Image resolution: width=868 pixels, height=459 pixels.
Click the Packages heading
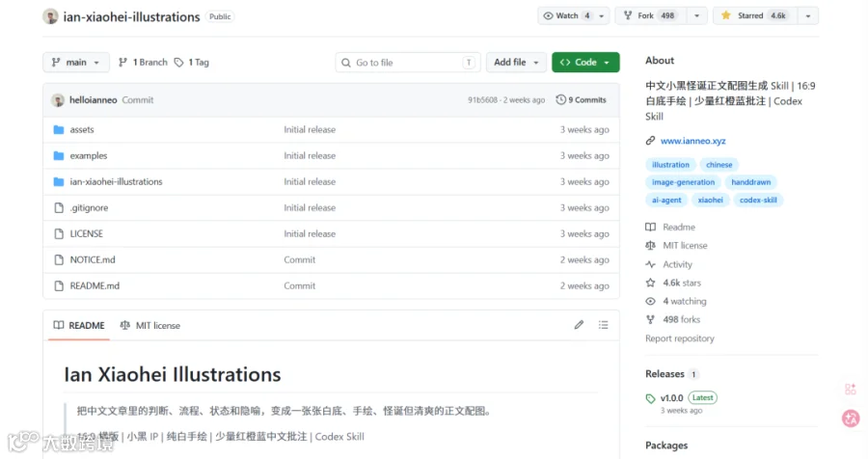[x=666, y=445]
